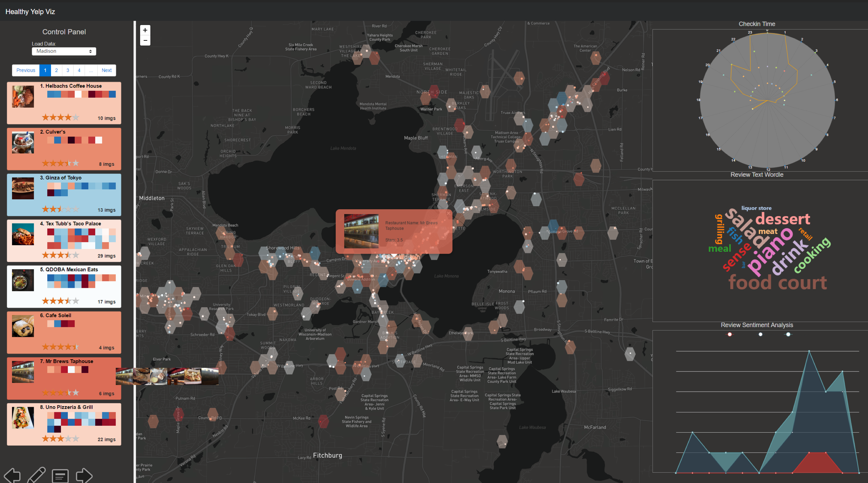The width and height of the screenshot is (868, 483).
Task: Click dark maroon swatch in Culver's row
Action: [x=71, y=140]
